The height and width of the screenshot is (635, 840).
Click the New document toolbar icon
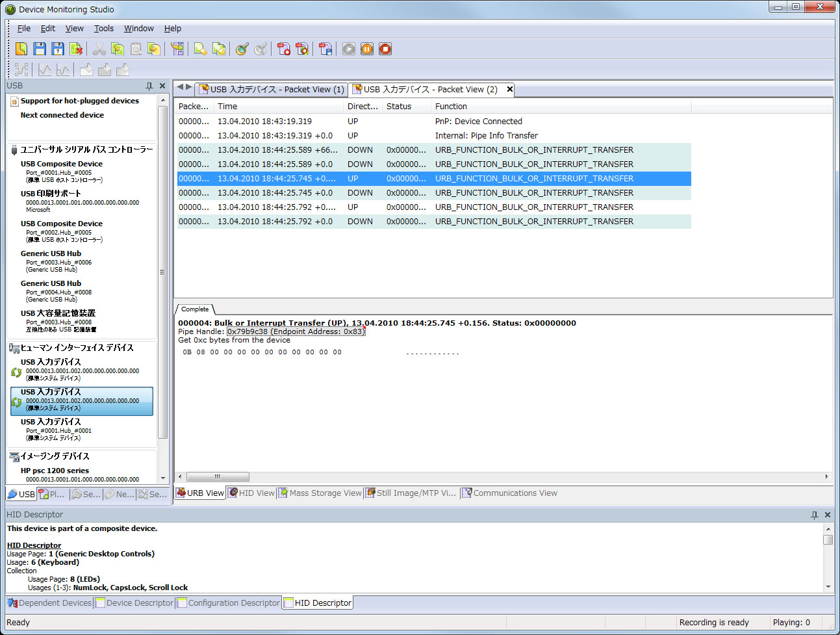click(x=21, y=49)
